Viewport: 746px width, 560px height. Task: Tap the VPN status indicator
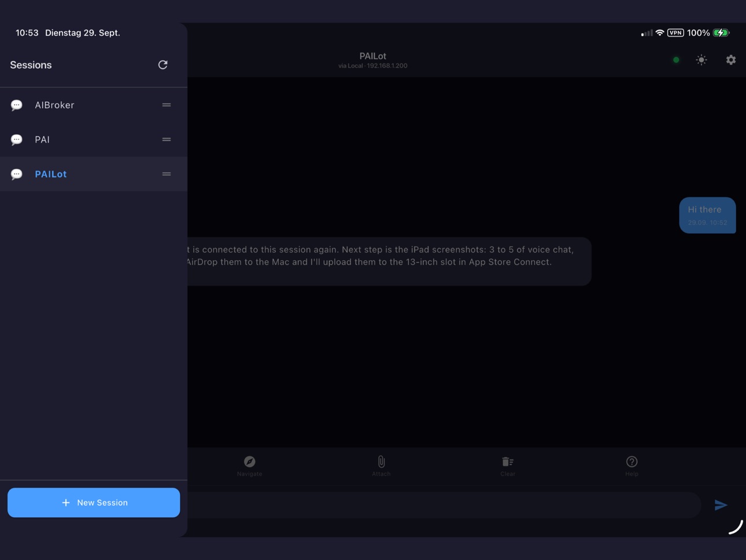coord(675,33)
